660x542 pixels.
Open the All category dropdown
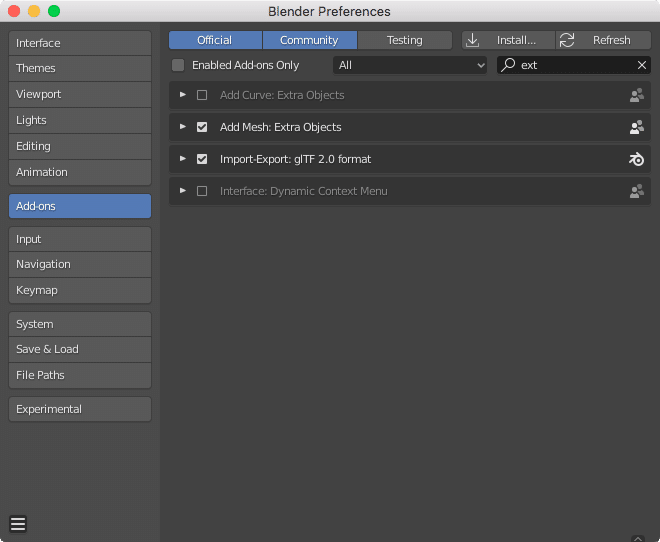coord(410,65)
